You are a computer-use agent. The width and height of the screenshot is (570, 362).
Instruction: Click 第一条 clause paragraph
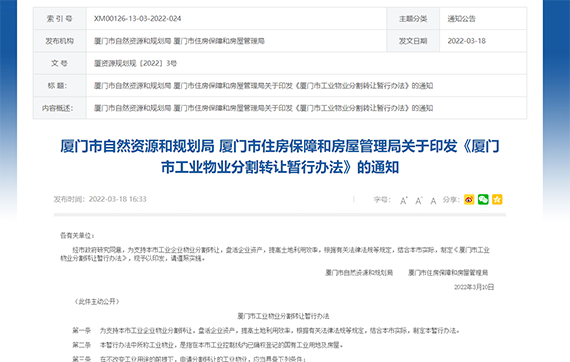[x=266, y=330]
